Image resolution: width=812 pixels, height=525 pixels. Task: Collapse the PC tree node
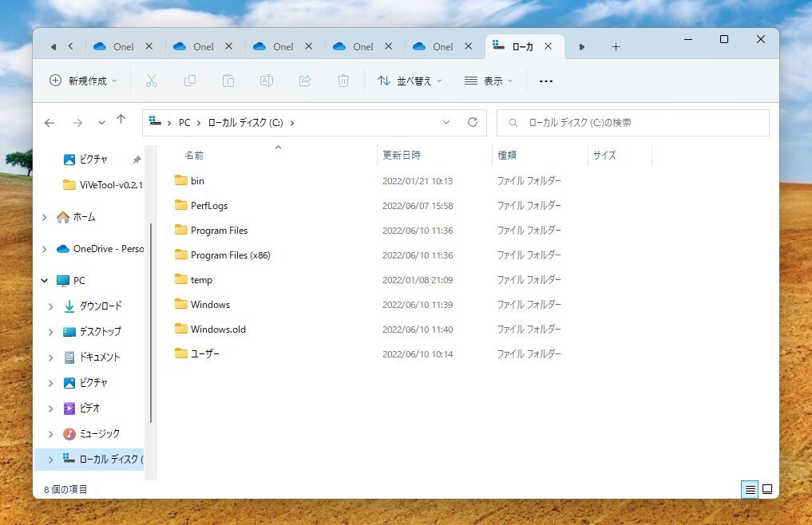(x=45, y=281)
